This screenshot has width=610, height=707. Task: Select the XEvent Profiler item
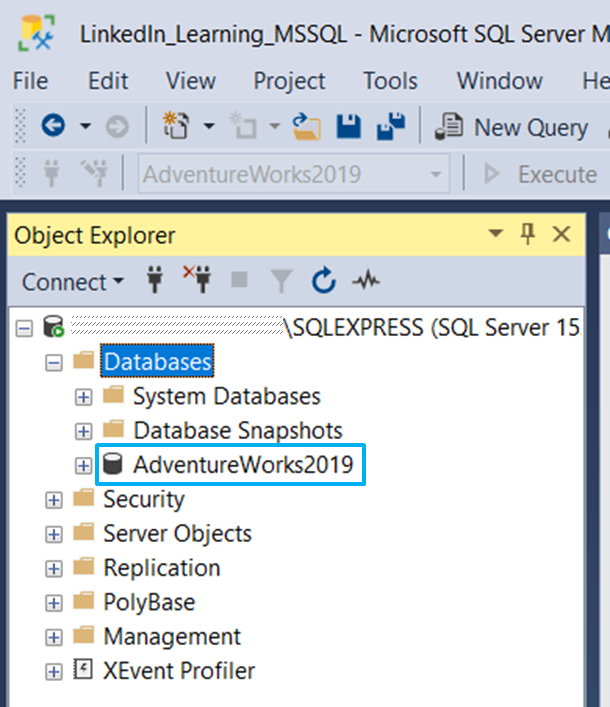click(x=179, y=671)
